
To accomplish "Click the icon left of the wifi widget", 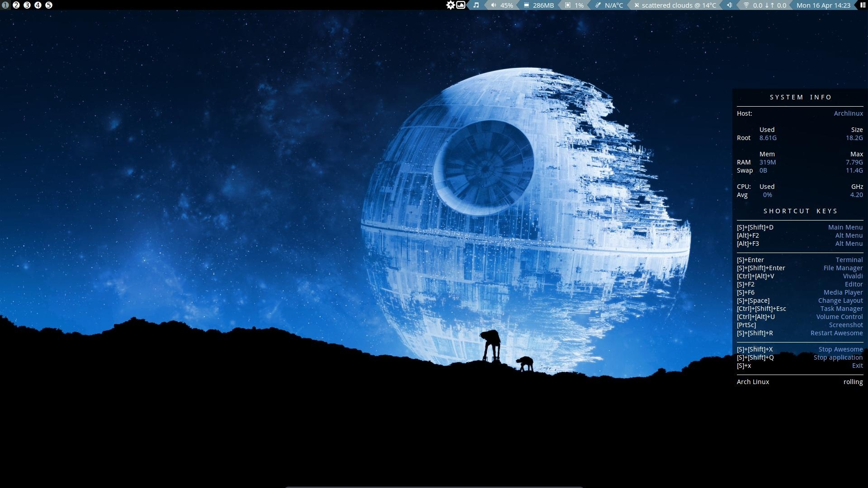I will tap(730, 5).
